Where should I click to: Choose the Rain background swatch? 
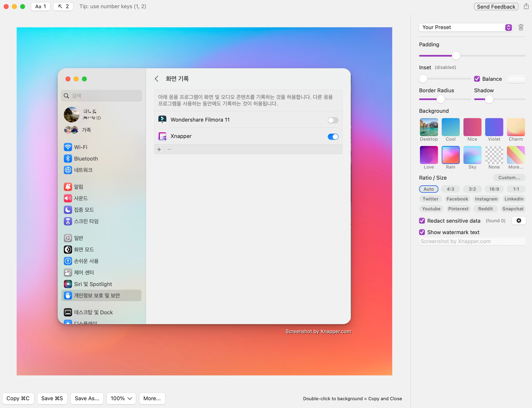pos(451,155)
